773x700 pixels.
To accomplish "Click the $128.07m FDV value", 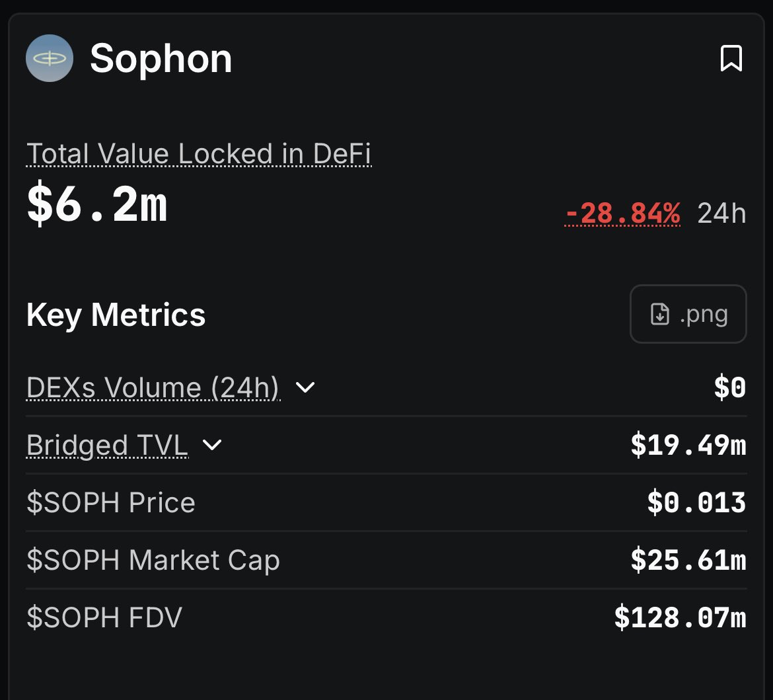I will (680, 618).
